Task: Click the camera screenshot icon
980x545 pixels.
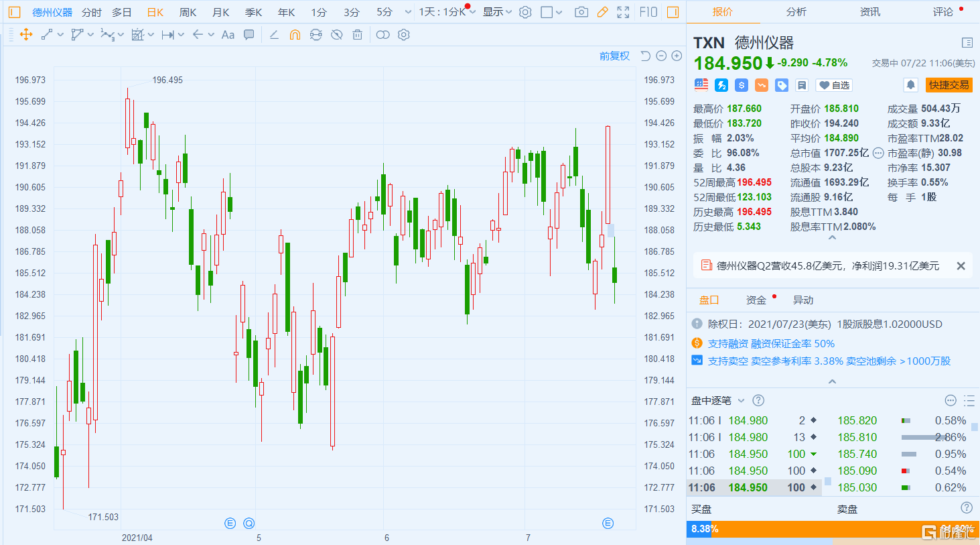Action: tap(581, 12)
